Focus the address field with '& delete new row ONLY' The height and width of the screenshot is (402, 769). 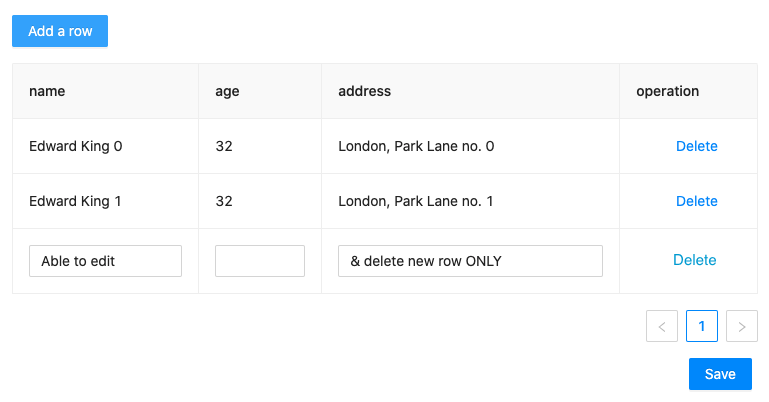click(470, 261)
